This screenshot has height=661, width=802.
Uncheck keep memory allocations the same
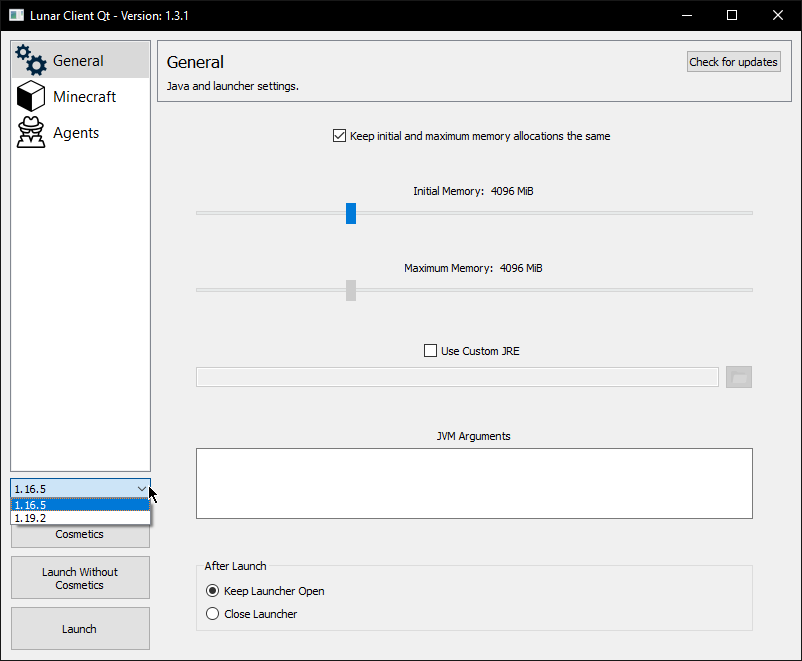pyautogui.click(x=340, y=136)
